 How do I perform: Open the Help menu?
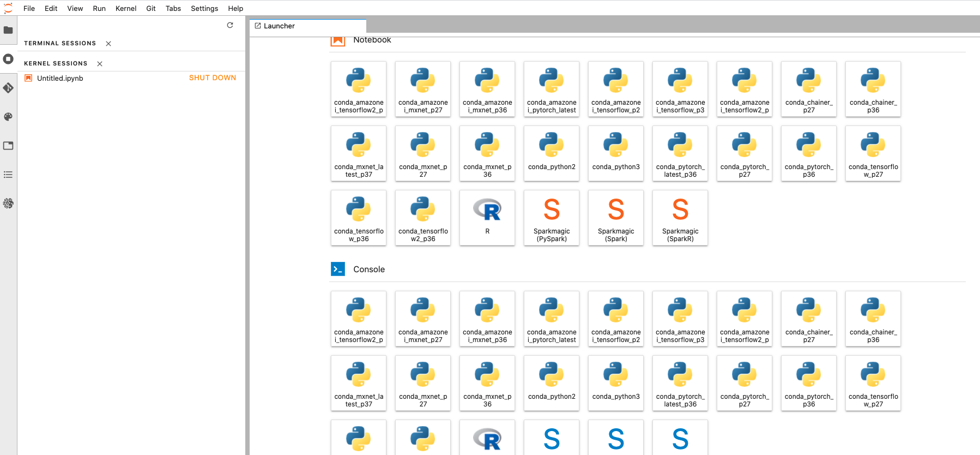235,8
